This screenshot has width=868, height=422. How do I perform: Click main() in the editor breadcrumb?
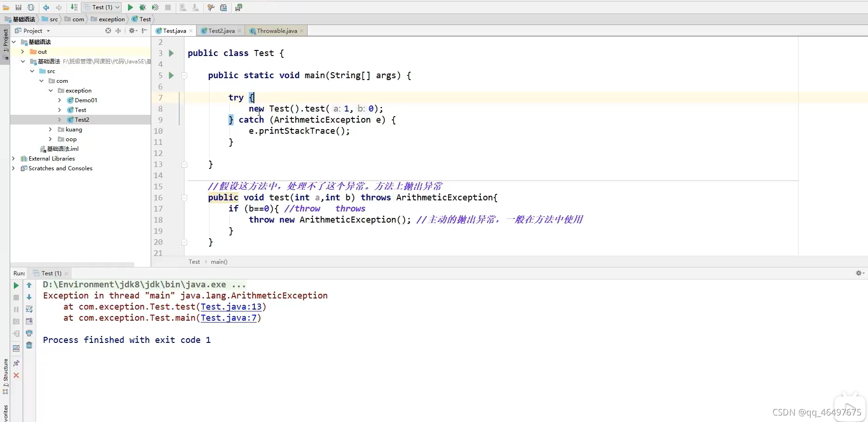219,262
